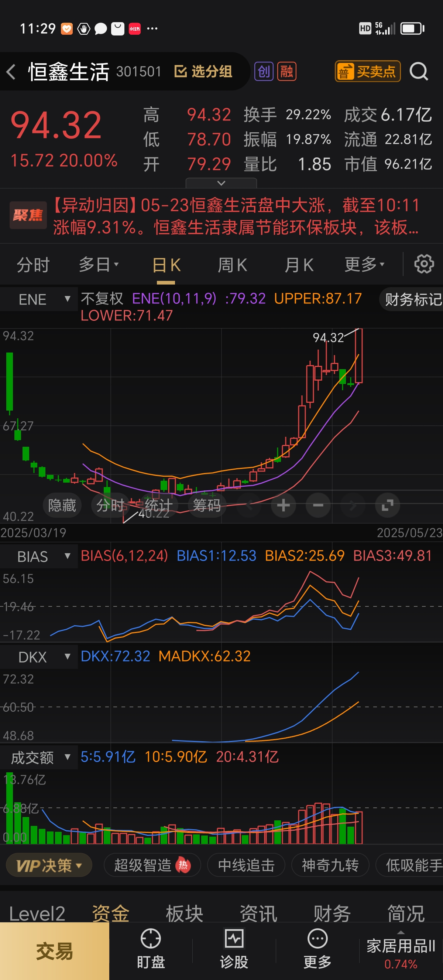Open 盯盘 watch icon
The height and width of the screenshot is (980, 443).
(x=151, y=949)
